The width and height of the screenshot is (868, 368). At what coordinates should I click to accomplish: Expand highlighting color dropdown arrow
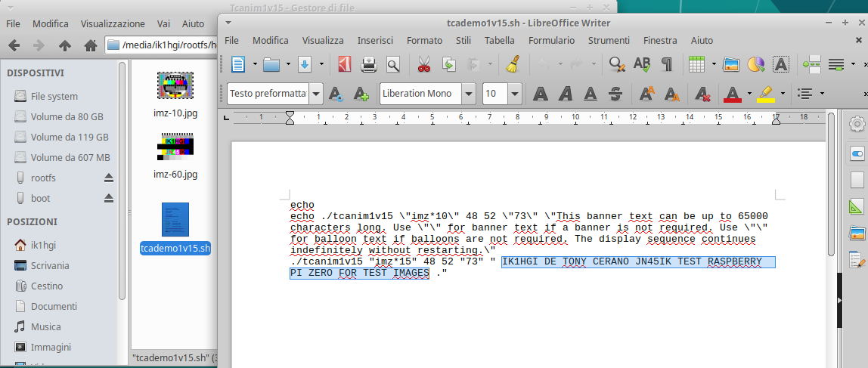[x=783, y=94]
